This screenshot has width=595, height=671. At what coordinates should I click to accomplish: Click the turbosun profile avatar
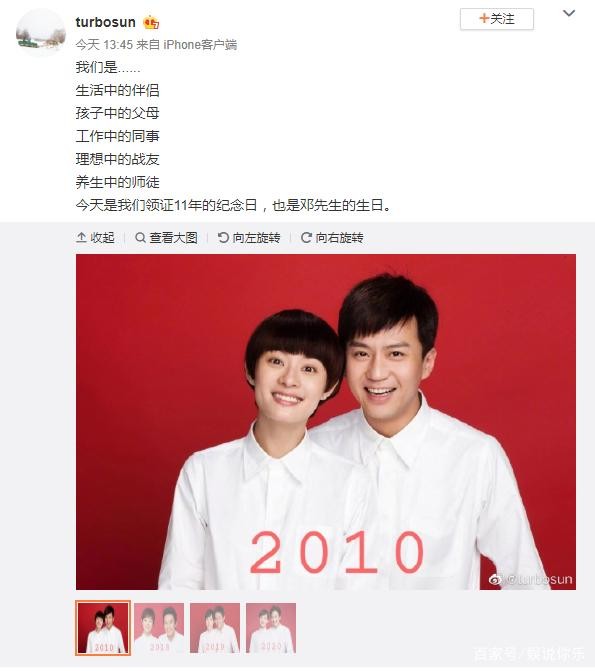[x=40, y=32]
